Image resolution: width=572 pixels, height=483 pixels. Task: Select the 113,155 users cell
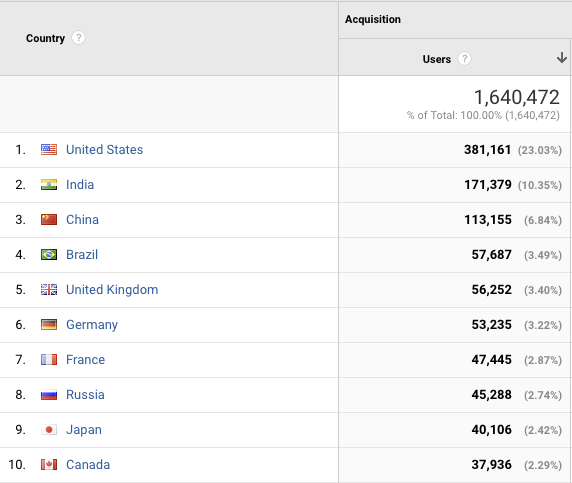pos(488,220)
